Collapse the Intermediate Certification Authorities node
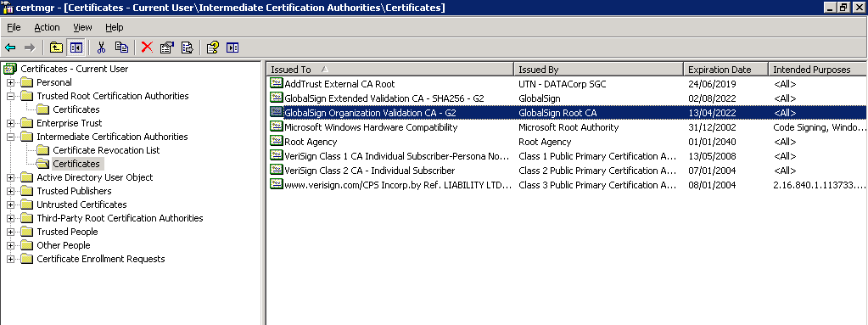The width and height of the screenshot is (868, 325). (x=10, y=137)
